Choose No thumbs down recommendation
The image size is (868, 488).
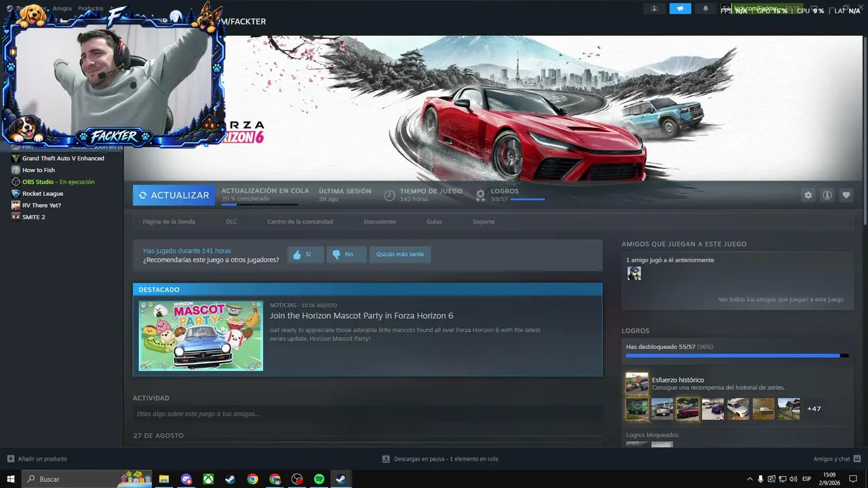(x=346, y=255)
